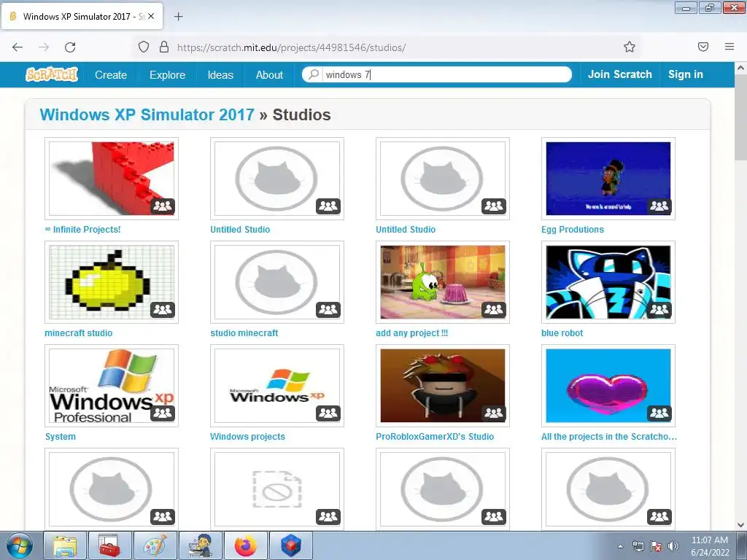Click the yellow pixel apple thumbnail
747x560 pixels.
click(112, 282)
